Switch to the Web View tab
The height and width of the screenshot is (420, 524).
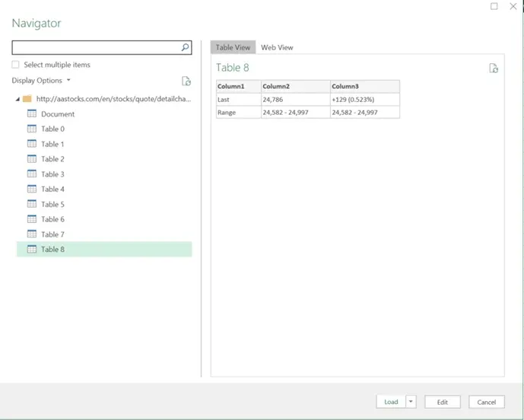277,47
